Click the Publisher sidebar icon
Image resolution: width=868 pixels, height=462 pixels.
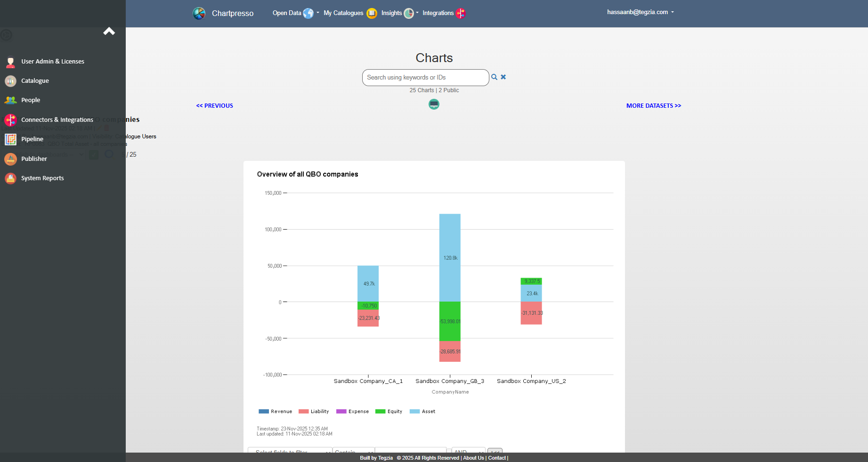coord(10,159)
